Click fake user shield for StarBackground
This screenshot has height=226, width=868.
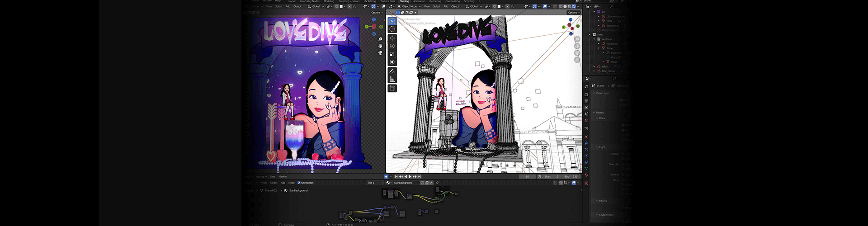tap(422, 183)
